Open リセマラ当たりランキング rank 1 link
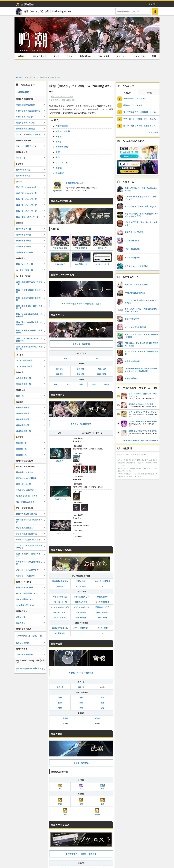This screenshot has width=174, height=868. point(134,99)
